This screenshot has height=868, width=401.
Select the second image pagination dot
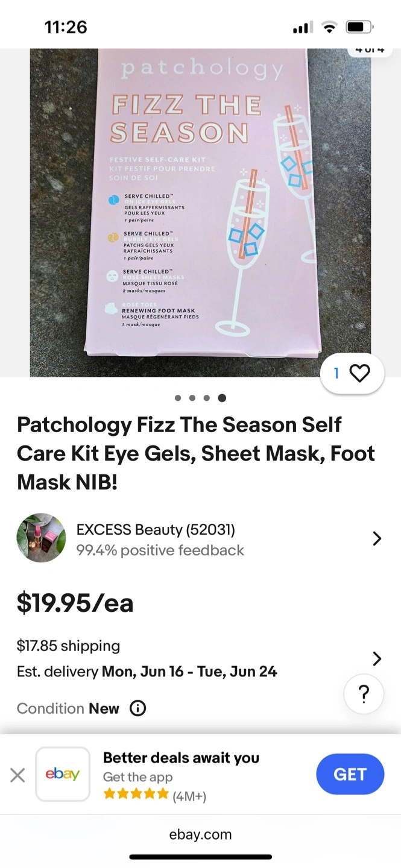point(192,398)
